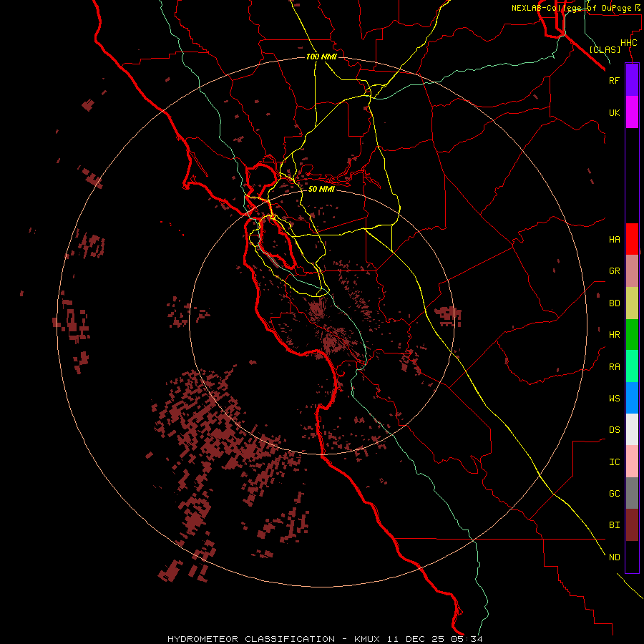Click the 'BI' legend label
Viewport: 644px width, 644px height.
[614, 525]
